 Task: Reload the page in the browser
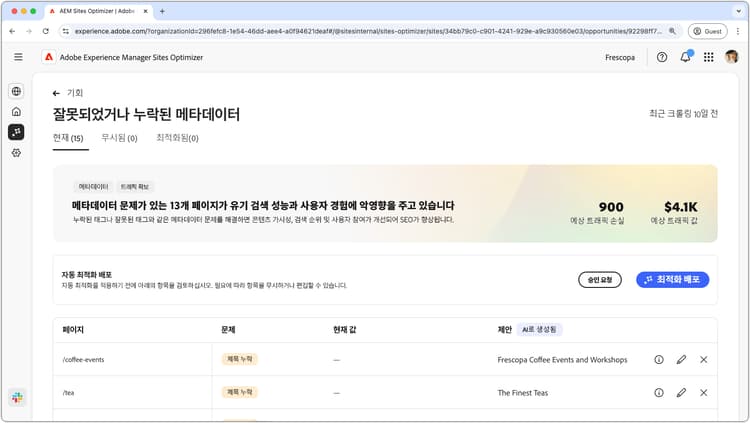[x=46, y=31]
